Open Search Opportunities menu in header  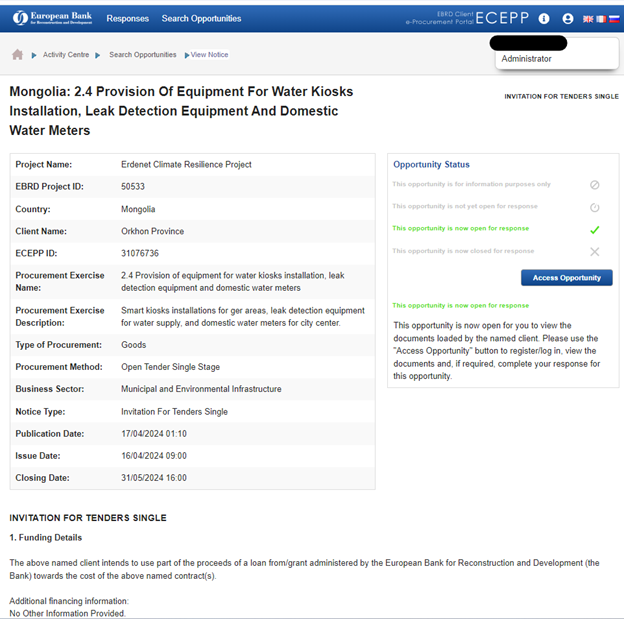click(x=201, y=19)
